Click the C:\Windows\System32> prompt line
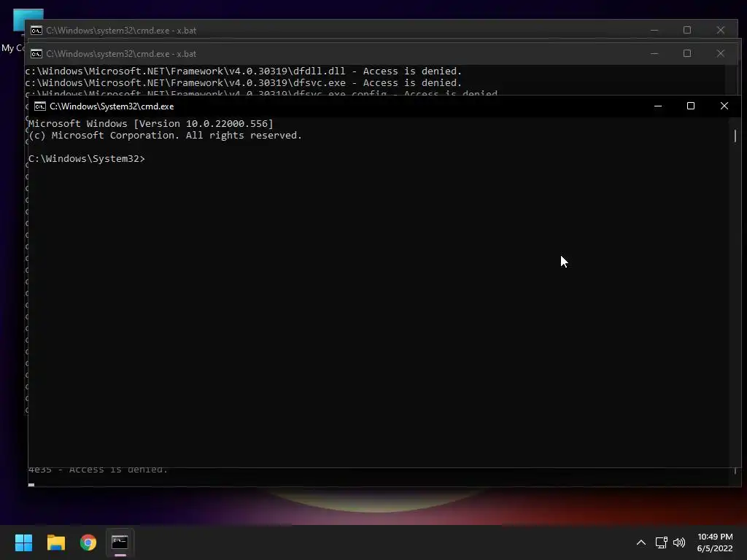 click(87, 158)
